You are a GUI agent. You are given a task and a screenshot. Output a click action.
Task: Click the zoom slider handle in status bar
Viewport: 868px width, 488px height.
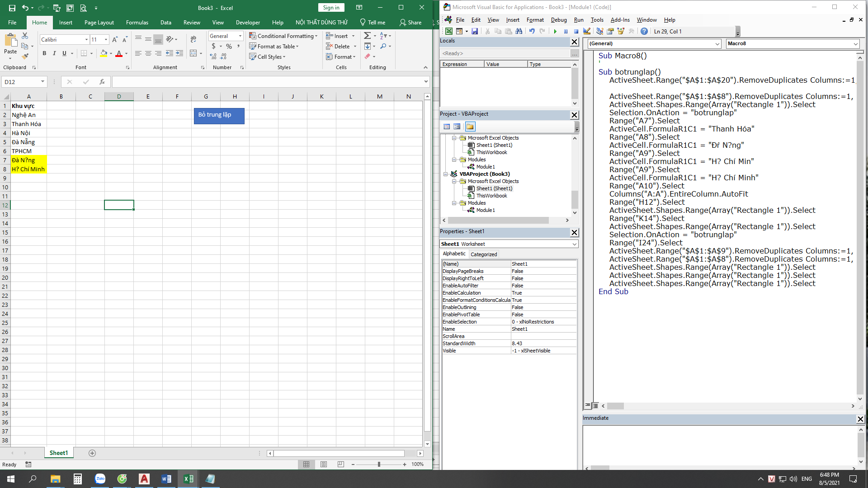(x=379, y=465)
